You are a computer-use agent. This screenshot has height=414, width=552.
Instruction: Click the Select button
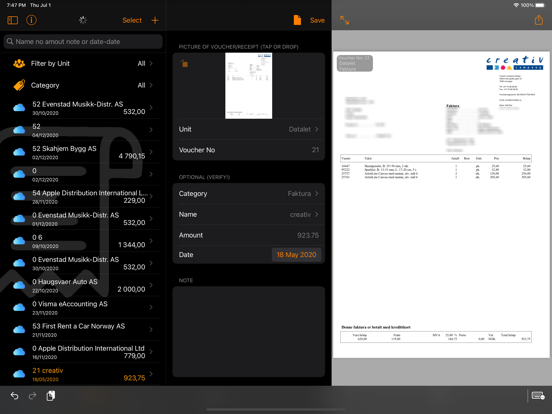coord(132,20)
